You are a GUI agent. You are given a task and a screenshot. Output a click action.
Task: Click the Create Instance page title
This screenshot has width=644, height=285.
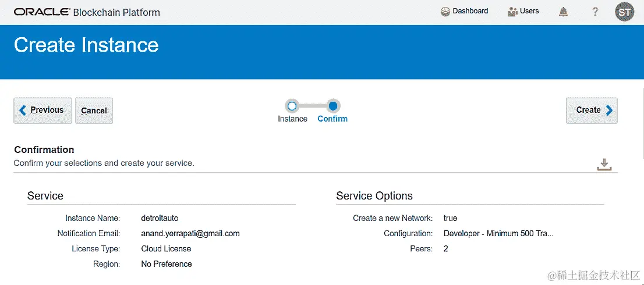click(86, 45)
